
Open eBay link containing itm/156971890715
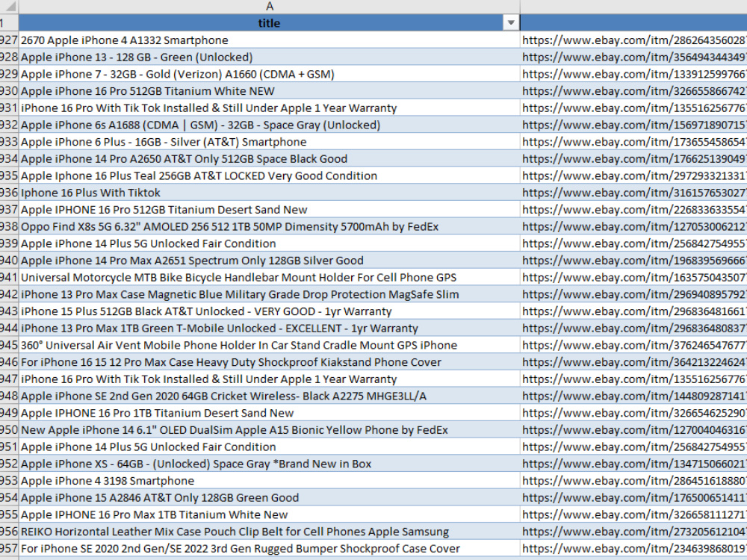633,125
